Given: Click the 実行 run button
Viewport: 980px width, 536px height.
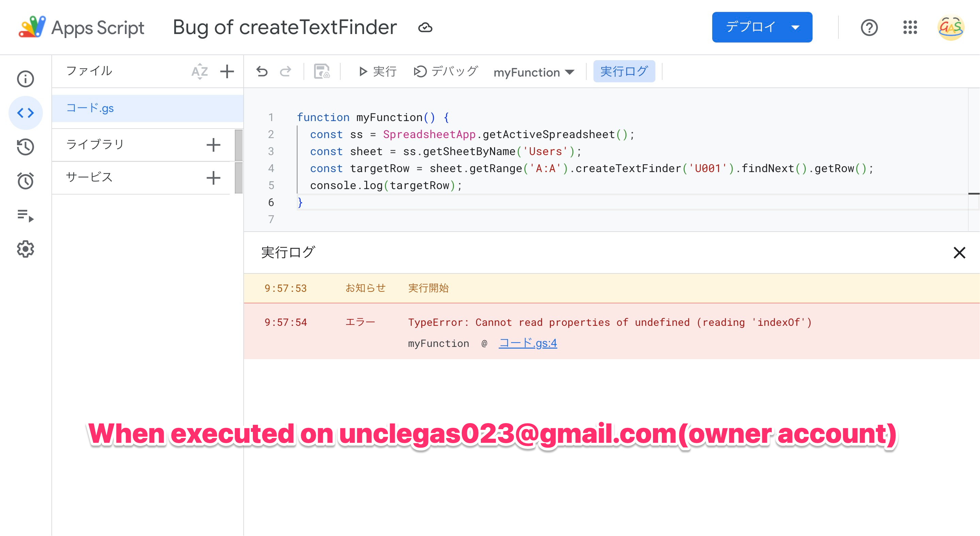Looking at the screenshot, I should click(x=377, y=71).
